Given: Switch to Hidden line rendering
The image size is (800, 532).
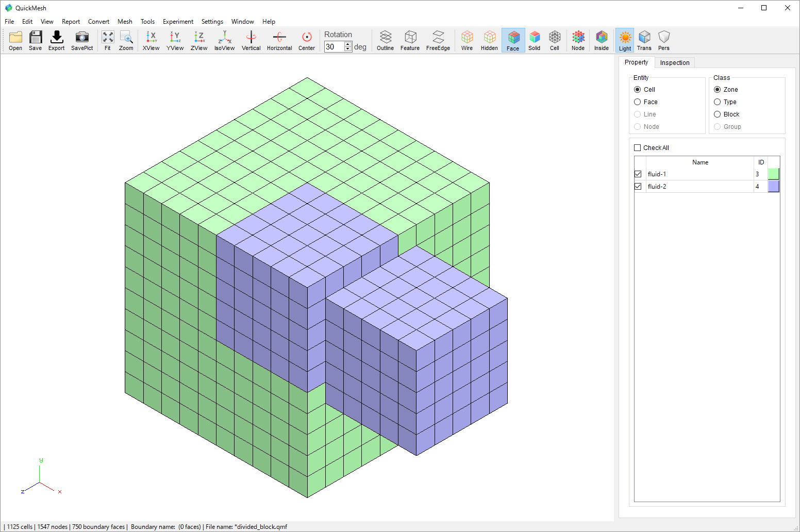Looking at the screenshot, I should (x=490, y=40).
